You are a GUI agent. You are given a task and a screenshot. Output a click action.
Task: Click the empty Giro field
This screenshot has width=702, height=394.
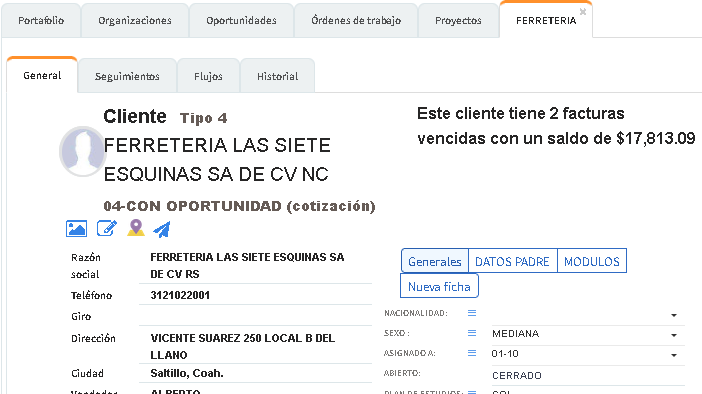[255, 316]
